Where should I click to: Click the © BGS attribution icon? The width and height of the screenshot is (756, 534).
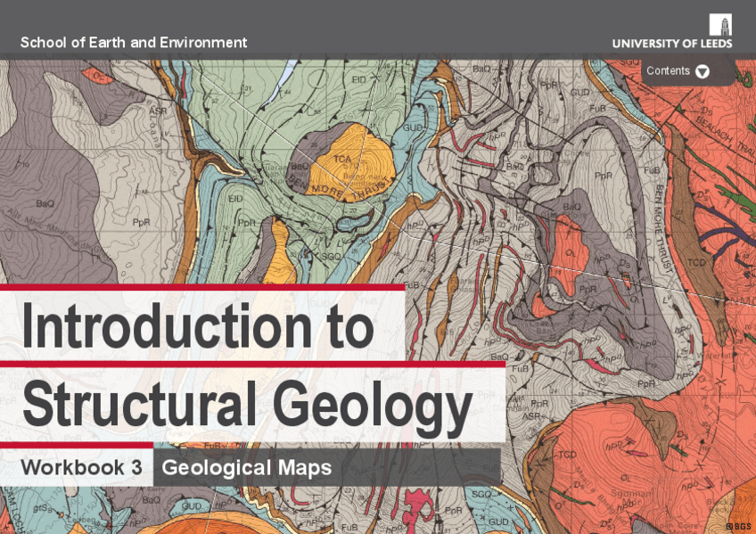[x=737, y=525]
